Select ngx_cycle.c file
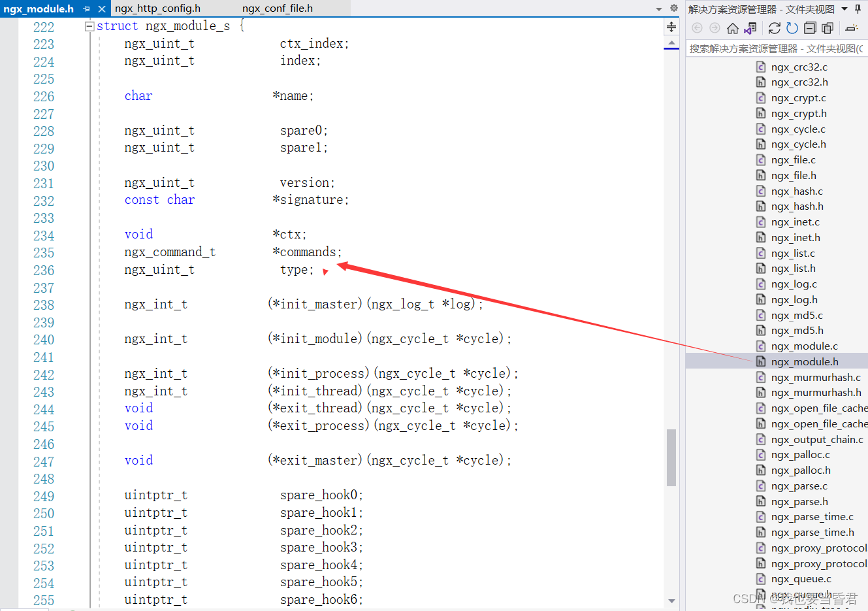Screen dimensions: 868x611 point(798,129)
